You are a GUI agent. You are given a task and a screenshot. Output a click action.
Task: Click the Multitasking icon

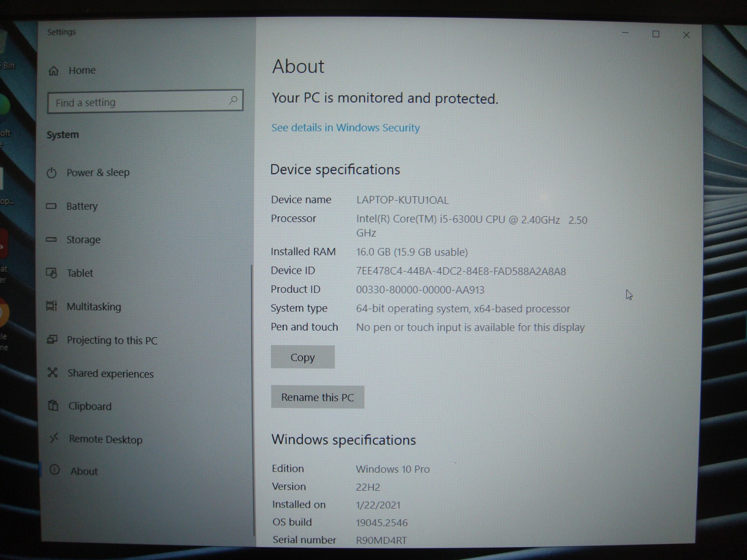point(51,306)
